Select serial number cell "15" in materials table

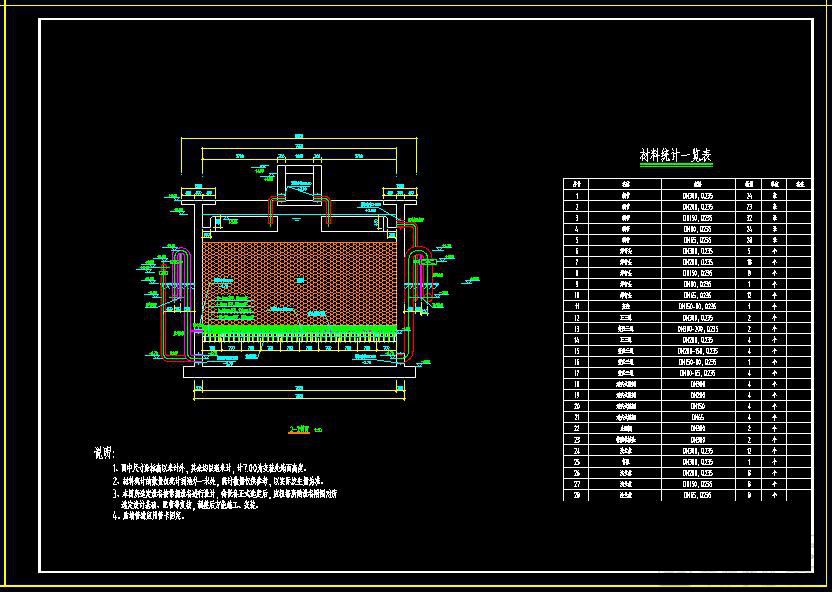click(x=576, y=351)
